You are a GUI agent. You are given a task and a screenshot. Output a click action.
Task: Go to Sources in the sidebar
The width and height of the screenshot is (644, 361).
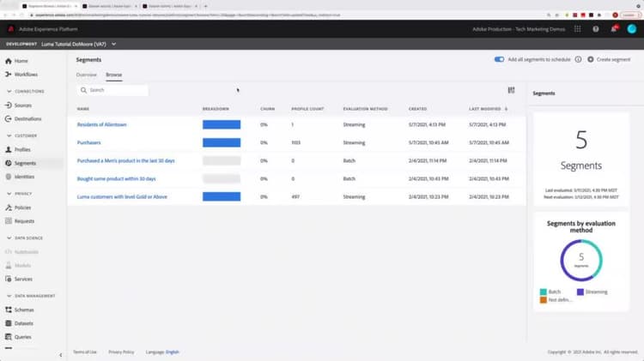coord(19,105)
